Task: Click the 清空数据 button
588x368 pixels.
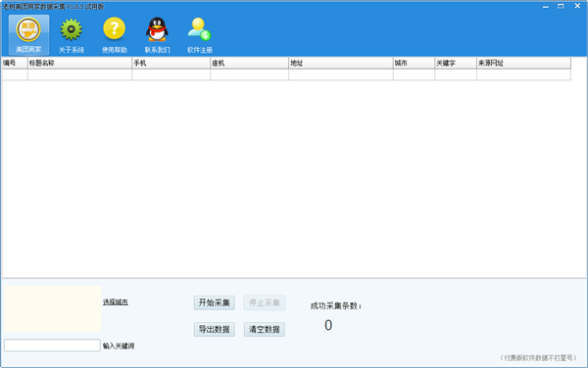Action: pyautogui.click(x=265, y=329)
